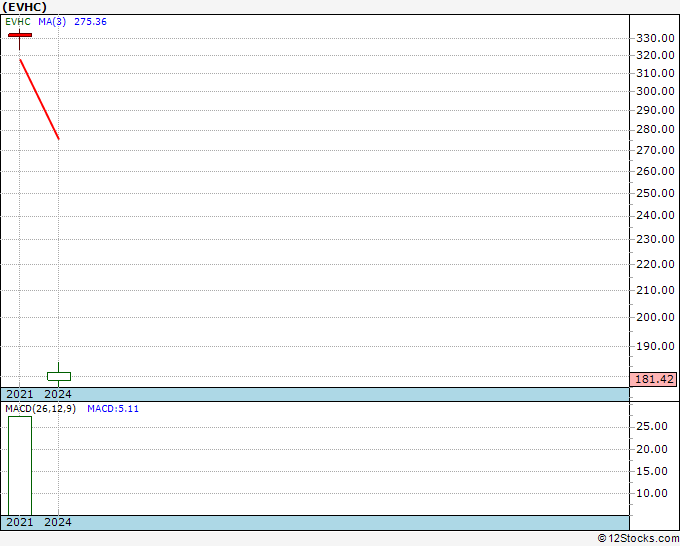Click the 310.00 price axis label
680x546 pixels.
(655, 73)
